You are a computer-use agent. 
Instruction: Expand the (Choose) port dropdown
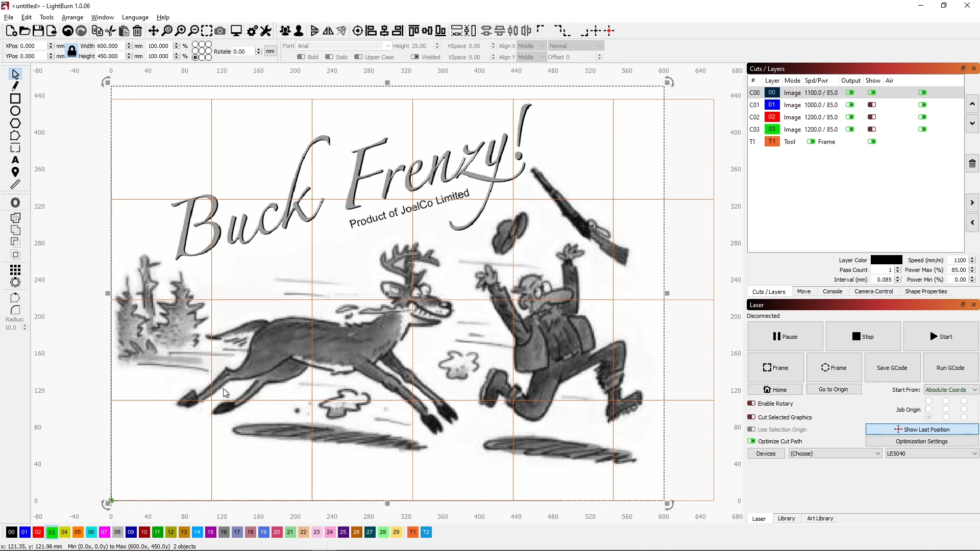(x=835, y=454)
